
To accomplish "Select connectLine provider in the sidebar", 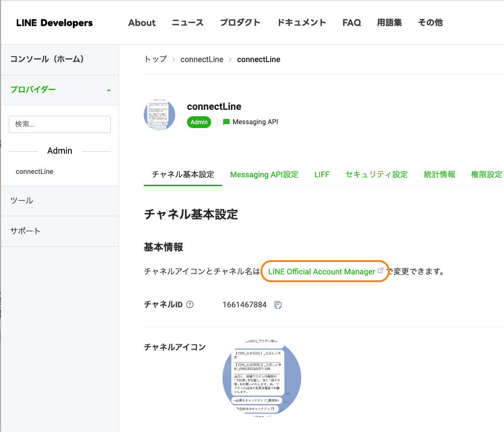I will [x=34, y=171].
